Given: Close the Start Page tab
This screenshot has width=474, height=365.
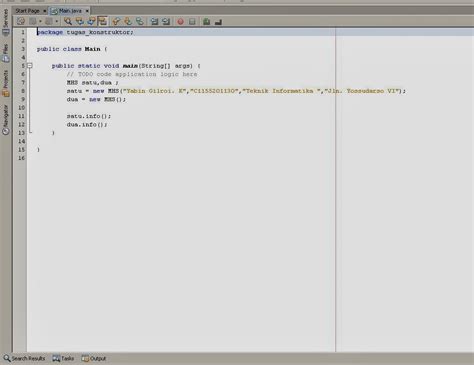Looking at the screenshot, I should click(44, 11).
